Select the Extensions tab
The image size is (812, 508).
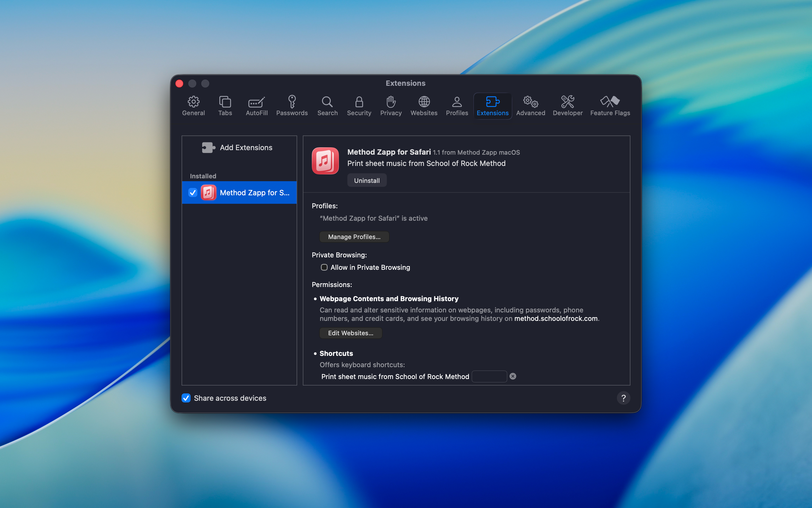coord(493,106)
